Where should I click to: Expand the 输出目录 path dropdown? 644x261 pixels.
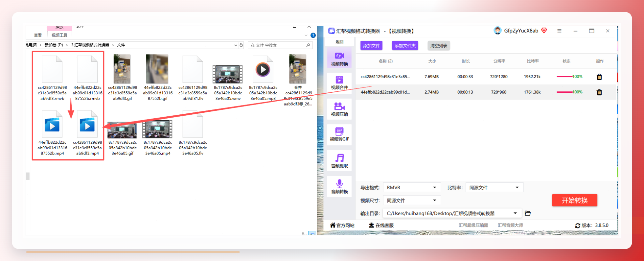pyautogui.click(x=515, y=213)
